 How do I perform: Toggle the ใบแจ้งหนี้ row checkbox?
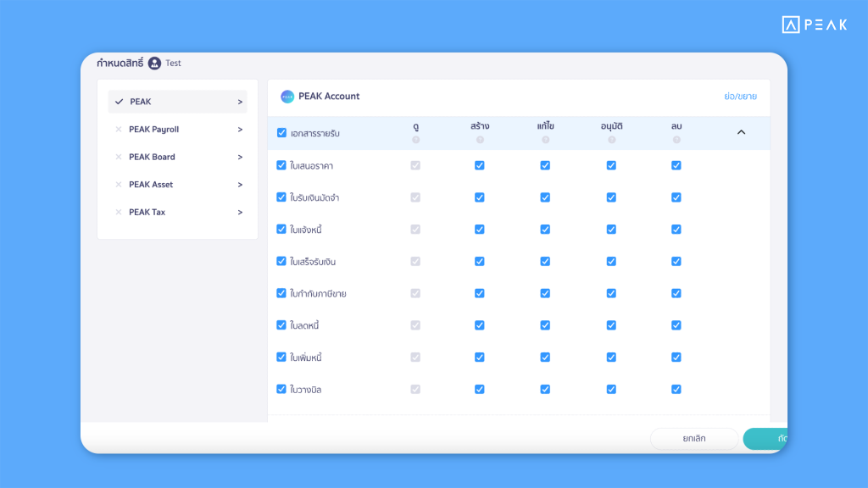click(281, 229)
